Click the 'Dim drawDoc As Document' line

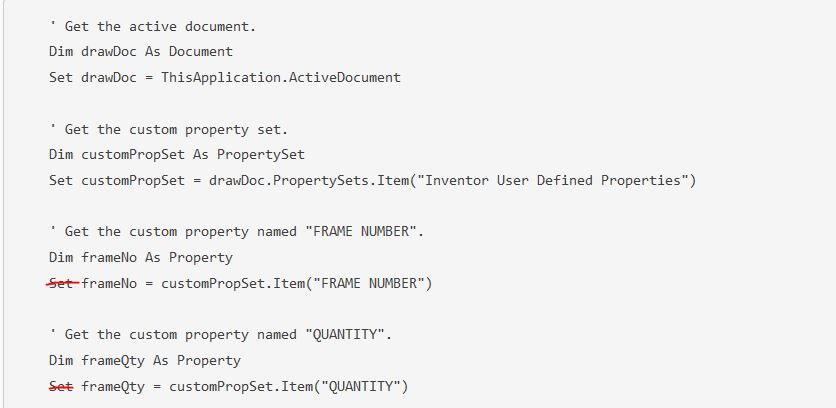tap(141, 52)
